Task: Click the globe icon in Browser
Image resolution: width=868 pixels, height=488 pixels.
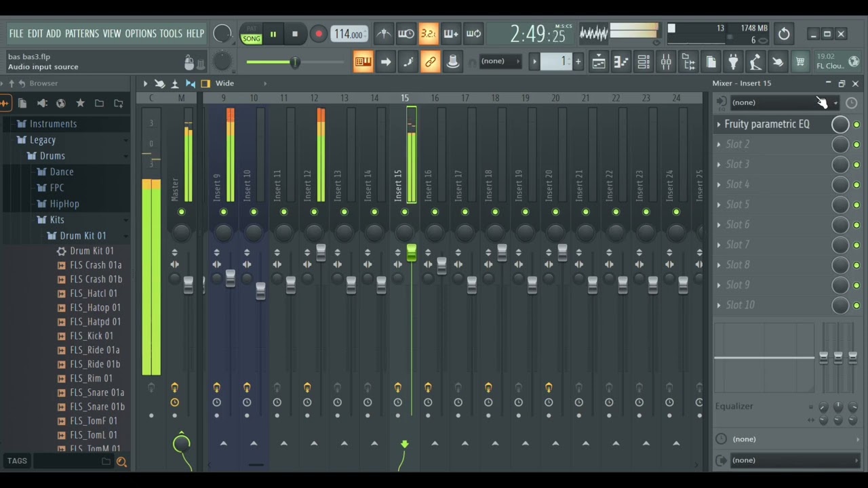Action: pyautogui.click(x=61, y=103)
